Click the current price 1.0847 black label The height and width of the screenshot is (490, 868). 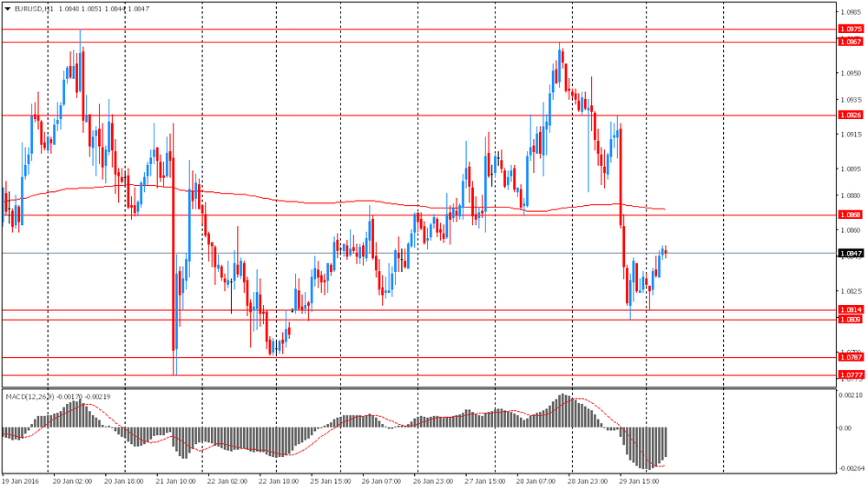(x=851, y=253)
